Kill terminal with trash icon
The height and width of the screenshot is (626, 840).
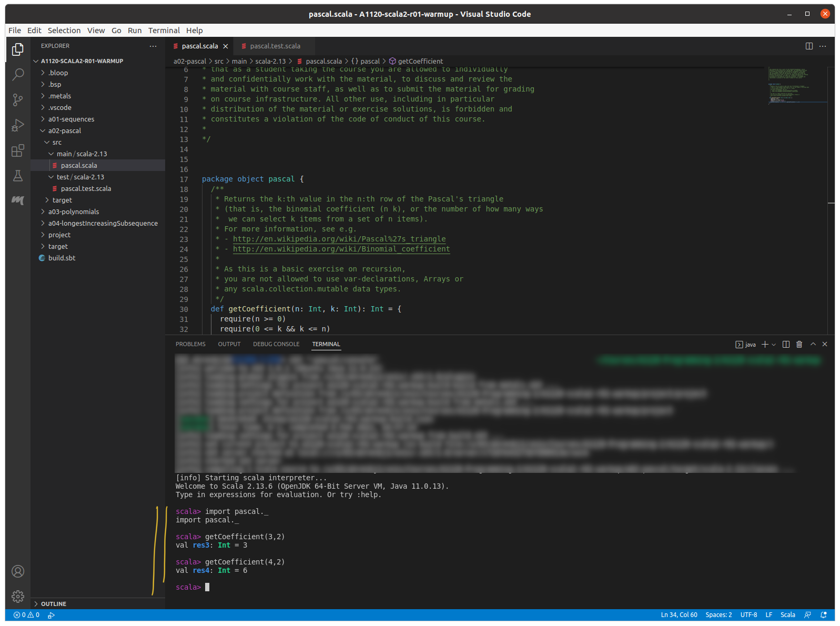tap(799, 344)
